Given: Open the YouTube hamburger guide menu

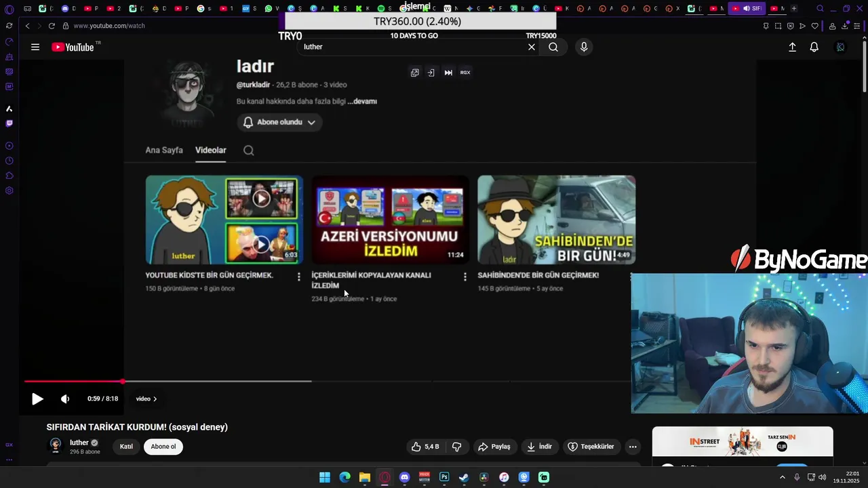Looking at the screenshot, I should (x=35, y=47).
